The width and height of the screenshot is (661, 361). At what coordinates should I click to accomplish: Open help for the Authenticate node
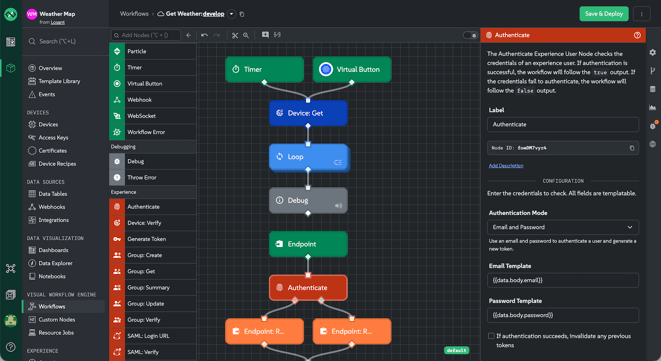(637, 35)
